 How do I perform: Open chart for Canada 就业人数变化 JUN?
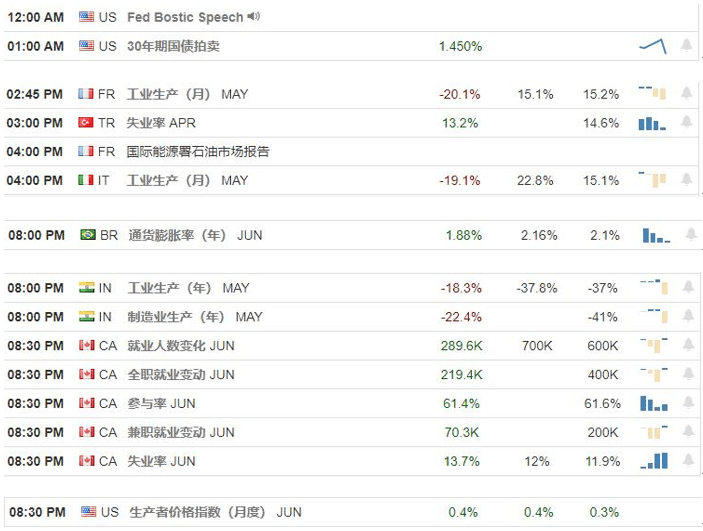[x=654, y=345]
